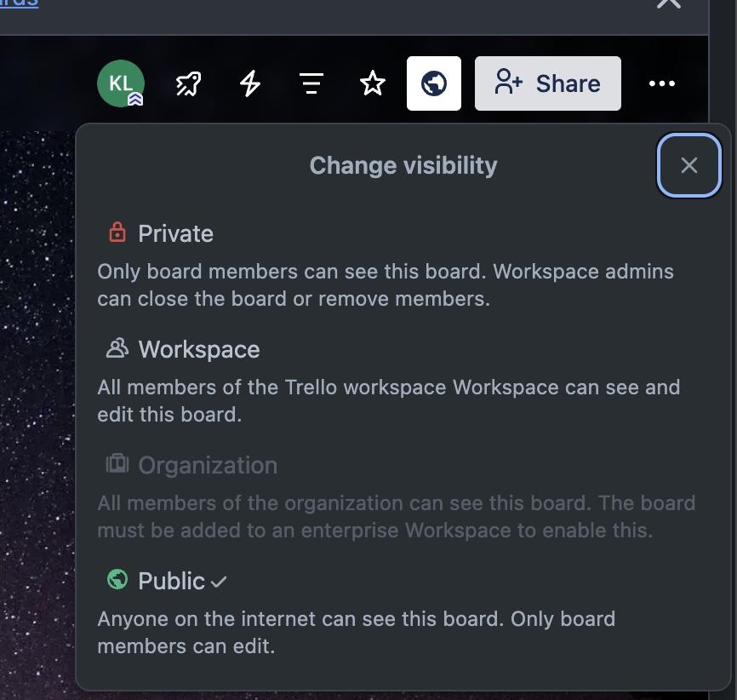Open Power-Ups via the rocket icon

pyautogui.click(x=188, y=83)
